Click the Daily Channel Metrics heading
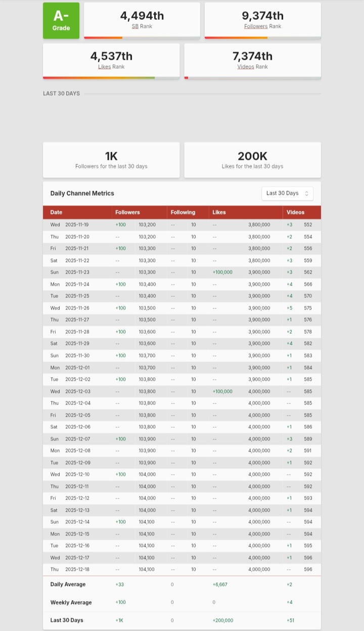 coord(82,193)
